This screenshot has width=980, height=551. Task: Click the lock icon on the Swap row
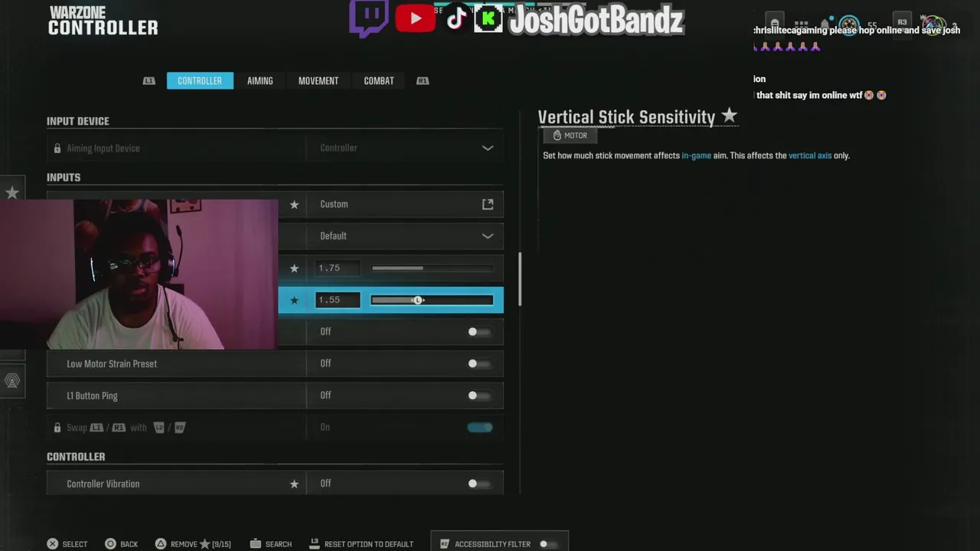point(57,428)
